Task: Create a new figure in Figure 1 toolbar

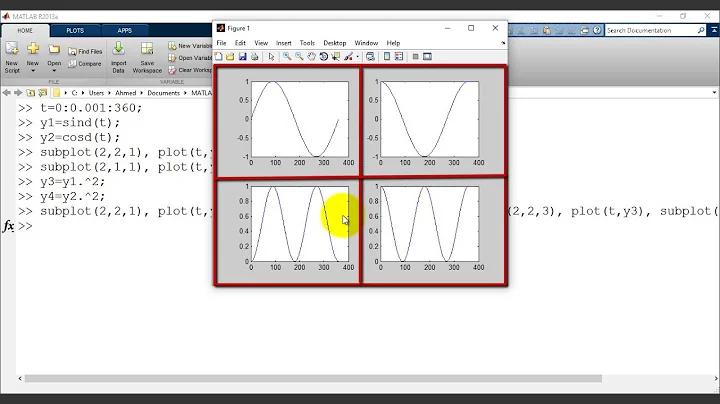Action: pyautogui.click(x=219, y=56)
